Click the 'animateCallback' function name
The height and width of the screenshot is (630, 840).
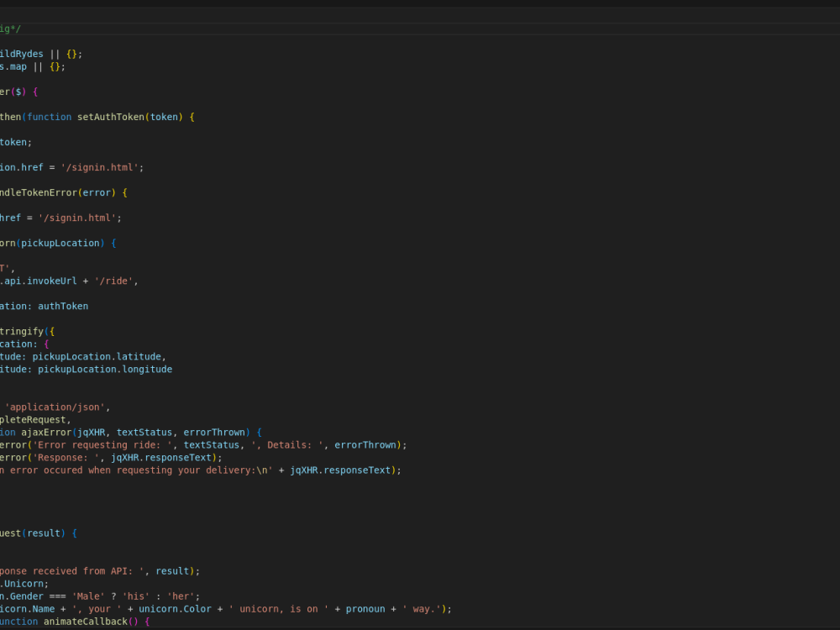[x=85, y=622]
